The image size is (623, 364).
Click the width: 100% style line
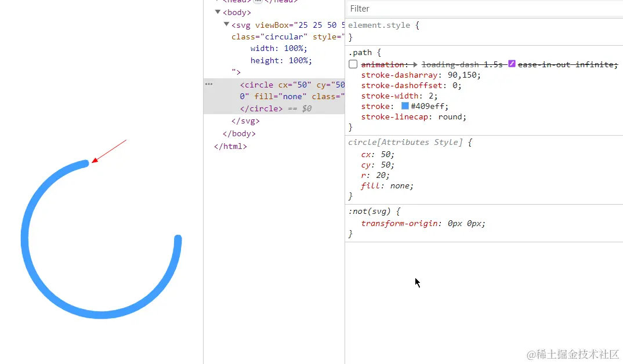[x=279, y=49]
